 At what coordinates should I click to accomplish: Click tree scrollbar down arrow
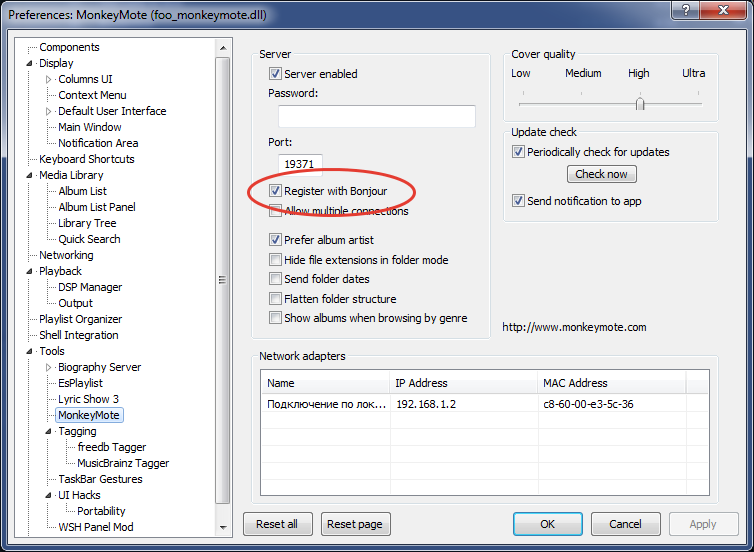click(x=223, y=527)
